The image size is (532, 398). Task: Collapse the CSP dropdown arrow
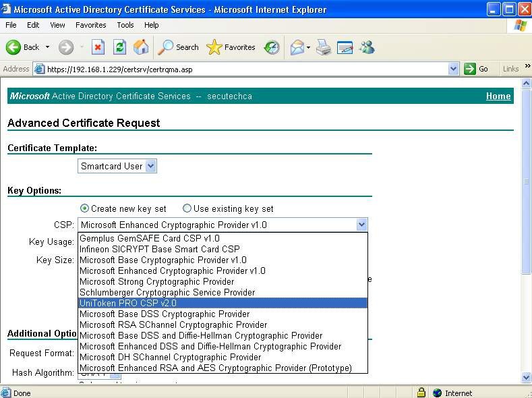pyautogui.click(x=361, y=225)
